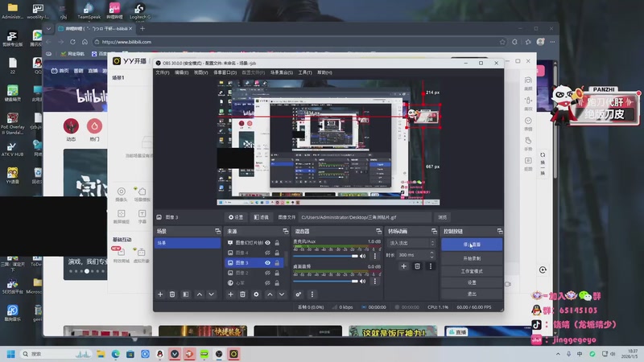
Task: Open 麦克风/Aux channel options menu
Action: pyautogui.click(x=374, y=256)
